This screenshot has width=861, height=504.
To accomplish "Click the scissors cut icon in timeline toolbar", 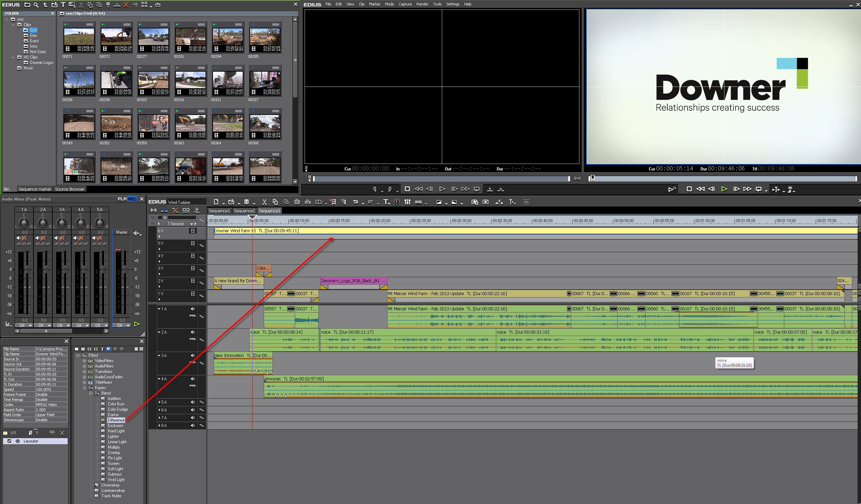I will tap(264, 202).
